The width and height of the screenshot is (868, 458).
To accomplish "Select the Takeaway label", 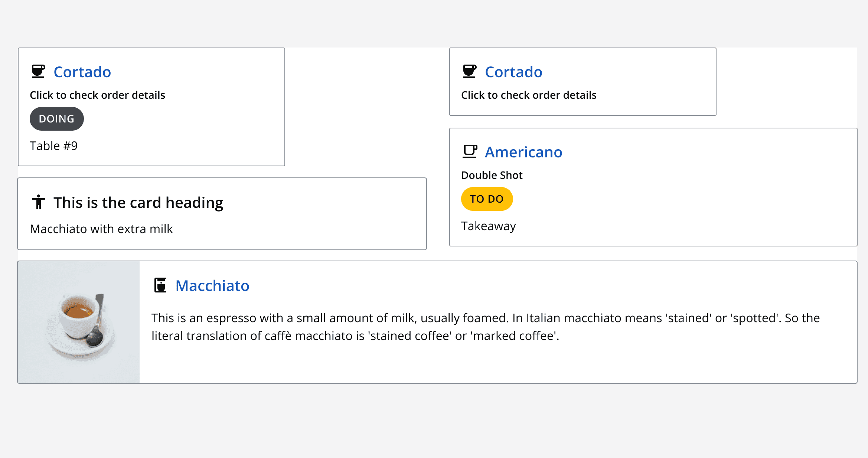I will (x=489, y=226).
